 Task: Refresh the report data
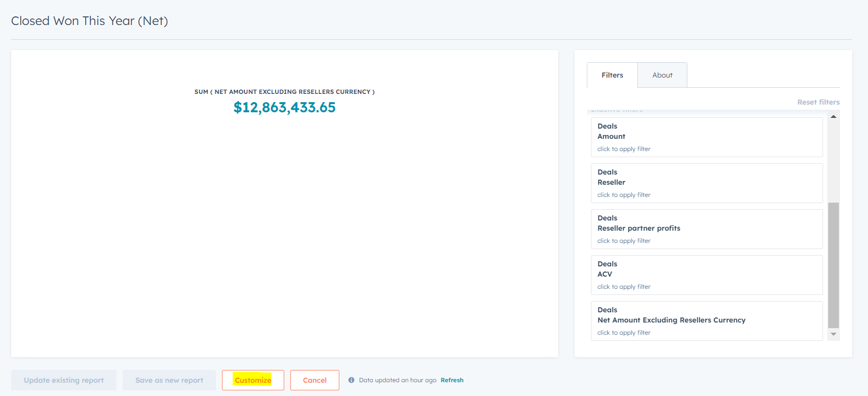pos(452,380)
